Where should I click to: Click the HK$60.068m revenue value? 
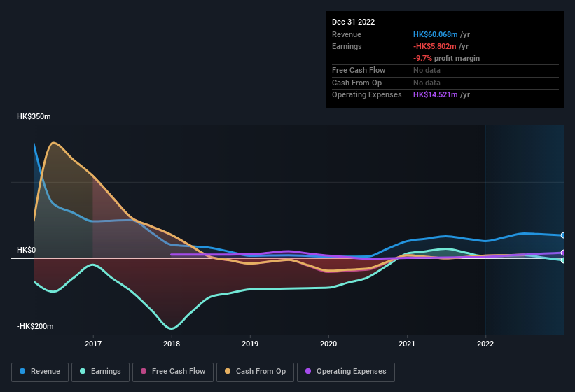(x=436, y=34)
